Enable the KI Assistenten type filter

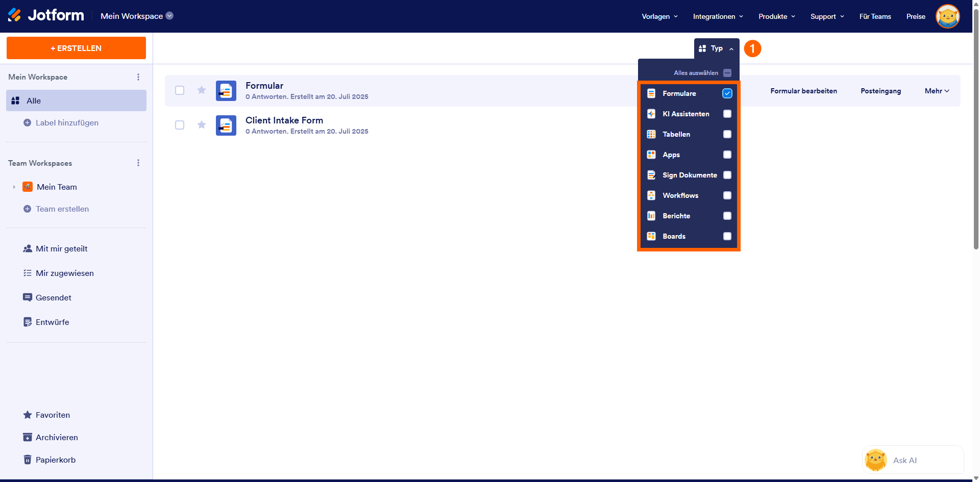pyautogui.click(x=727, y=114)
